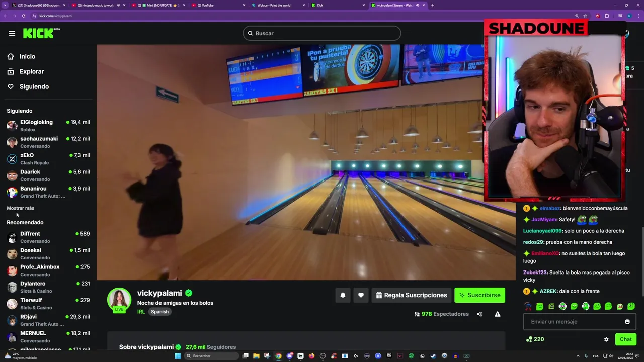644x362 pixels.
Task: Switch to nintendo music YouTube tab
Action: click(x=99, y=5)
